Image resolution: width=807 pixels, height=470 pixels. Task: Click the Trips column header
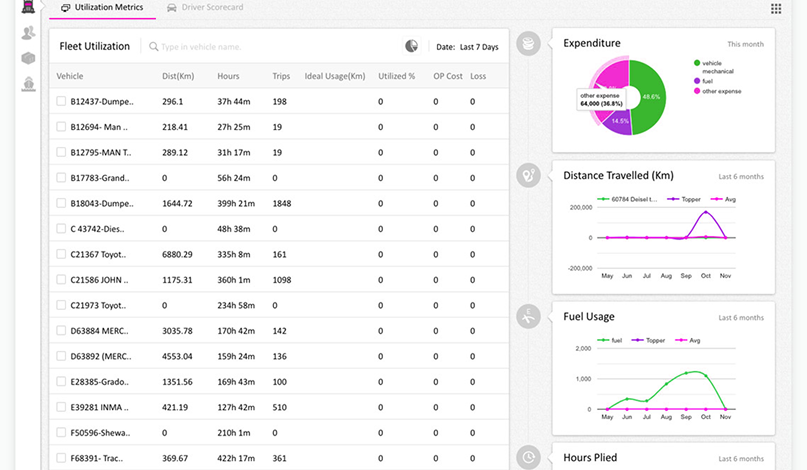pyautogui.click(x=281, y=76)
